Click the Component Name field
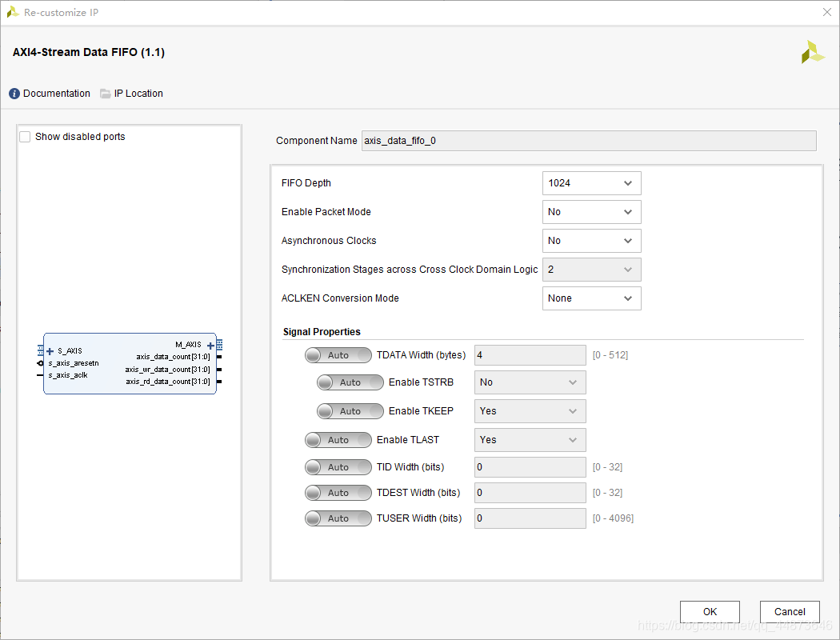 (589, 141)
